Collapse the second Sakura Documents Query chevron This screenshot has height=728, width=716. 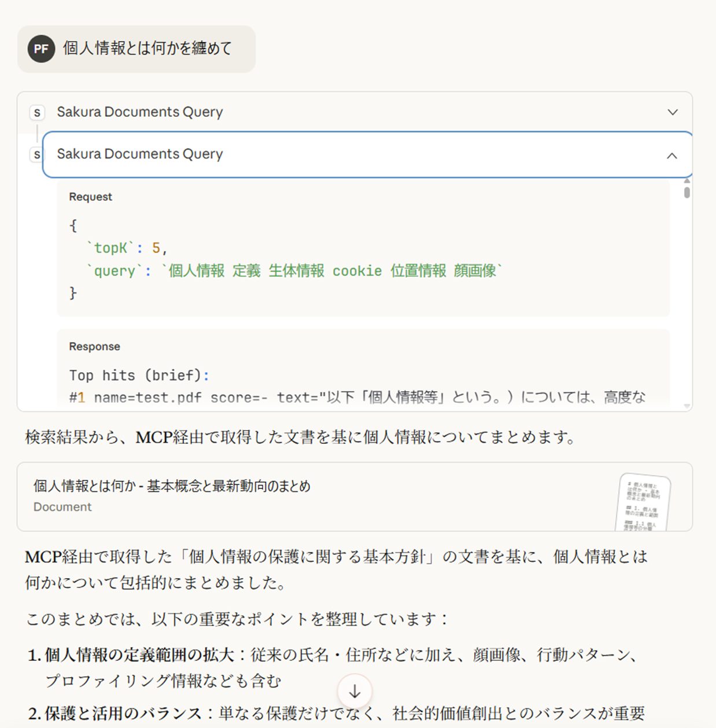671,155
